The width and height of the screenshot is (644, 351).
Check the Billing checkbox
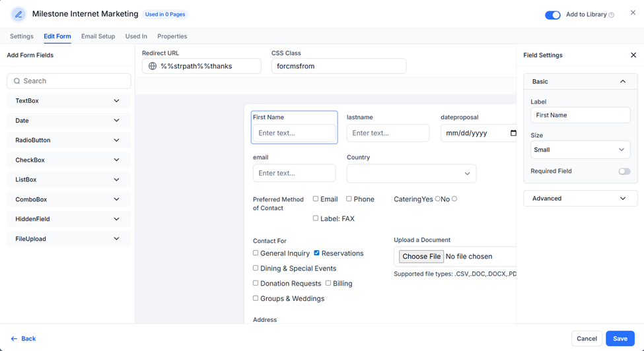(328, 283)
